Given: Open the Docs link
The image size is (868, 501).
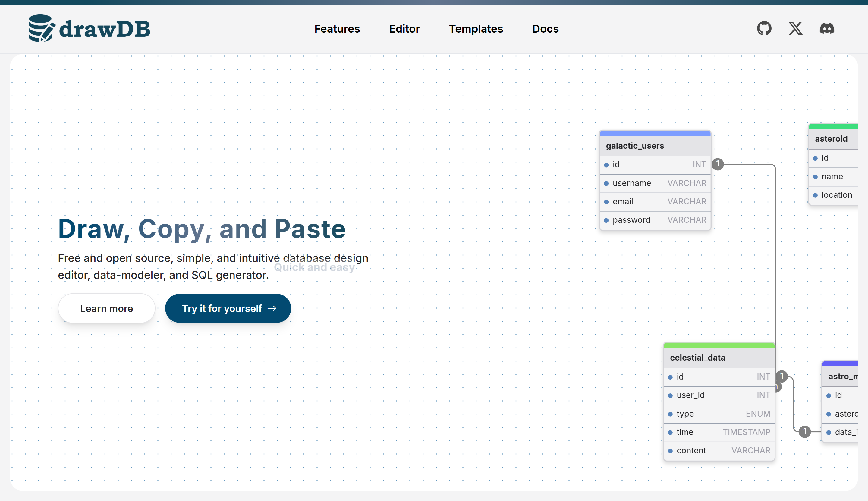Looking at the screenshot, I should pos(545,29).
